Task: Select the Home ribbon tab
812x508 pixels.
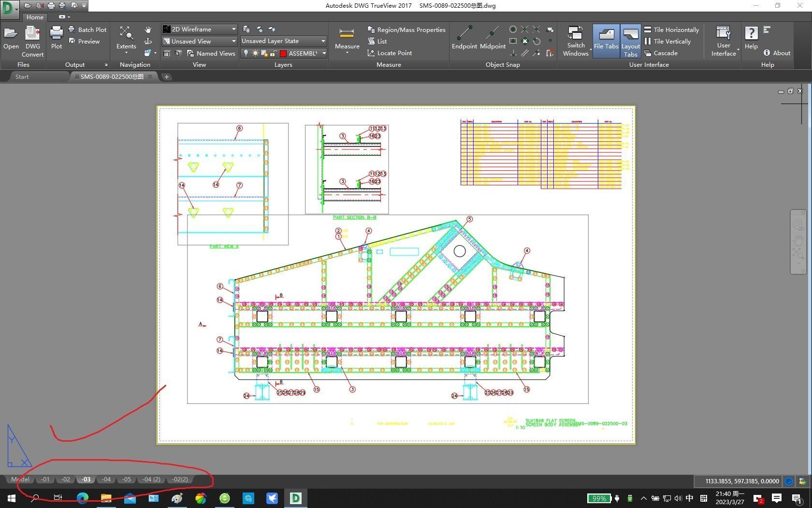Action: pos(35,17)
